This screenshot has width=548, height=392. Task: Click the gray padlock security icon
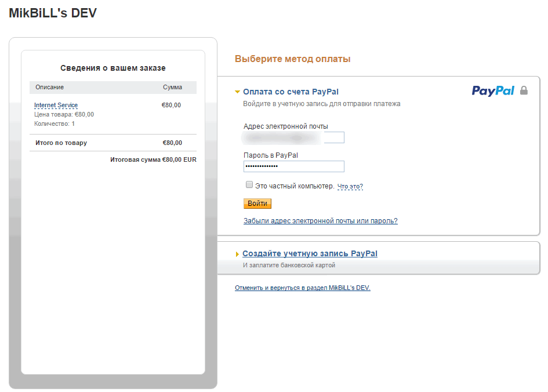point(524,90)
